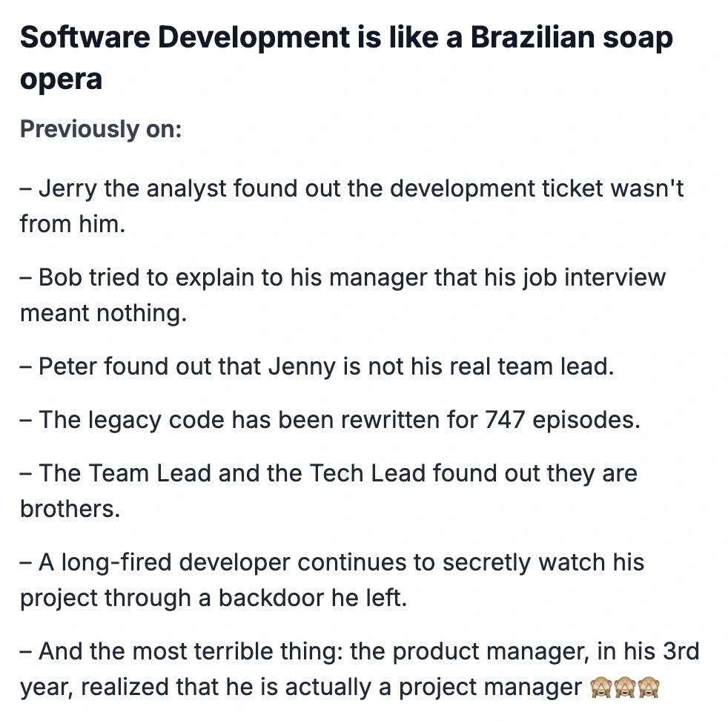Viewport: 728px width, 721px height.
Task: Click the words "project manager" before the emojis
Action: click(490, 688)
